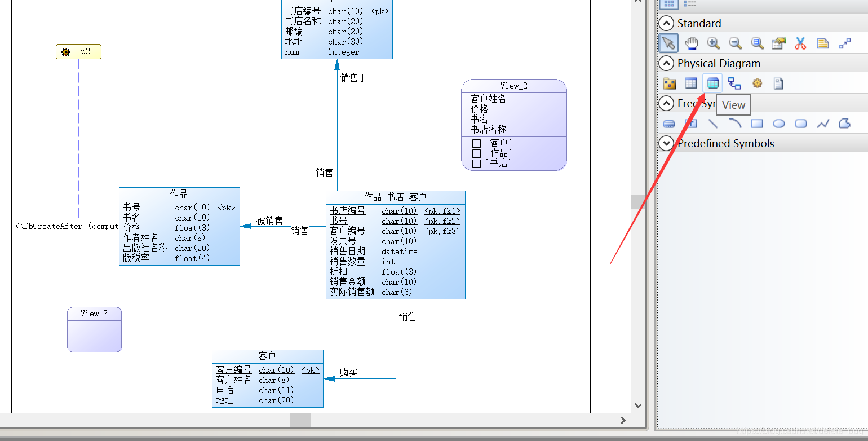
Task: Select the 作品 table in the diagram
Action: point(179,226)
